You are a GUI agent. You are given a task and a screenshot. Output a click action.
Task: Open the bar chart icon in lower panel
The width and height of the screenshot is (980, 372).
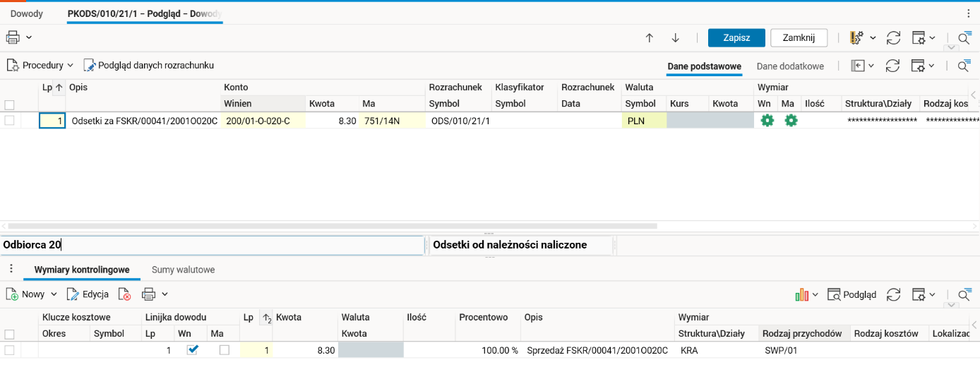[x=801, y=294]
